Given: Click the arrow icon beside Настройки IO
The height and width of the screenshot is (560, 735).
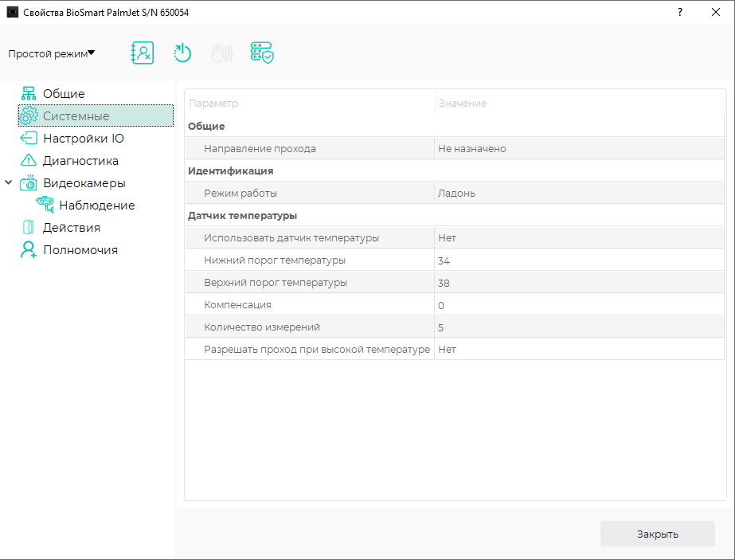Looking at the screenshot, I should pos(29,139).
